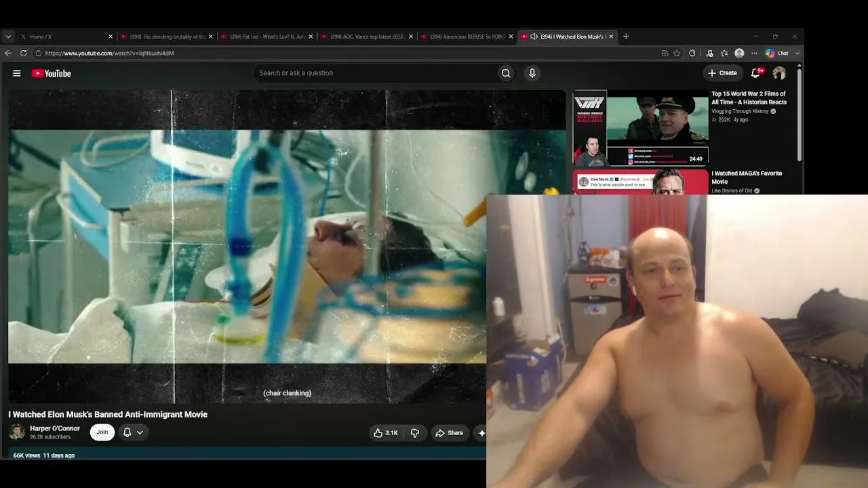Switch to the Fat Joe - What's Luv tab
868x488 pixels.
267,37
